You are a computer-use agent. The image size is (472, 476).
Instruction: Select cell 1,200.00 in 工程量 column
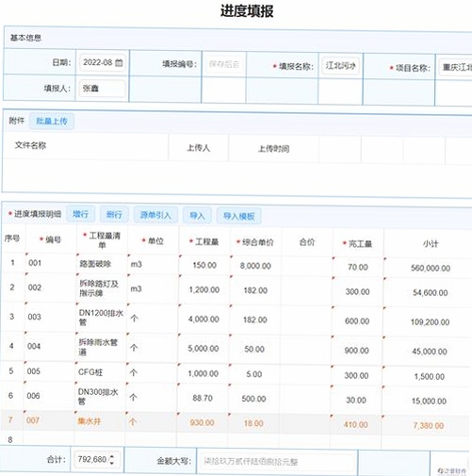204,289
